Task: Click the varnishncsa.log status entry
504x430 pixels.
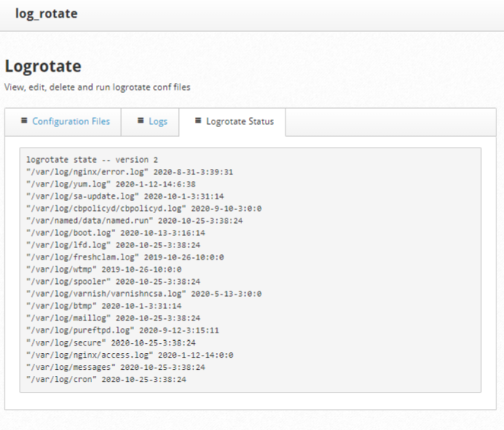Action: 144,294
